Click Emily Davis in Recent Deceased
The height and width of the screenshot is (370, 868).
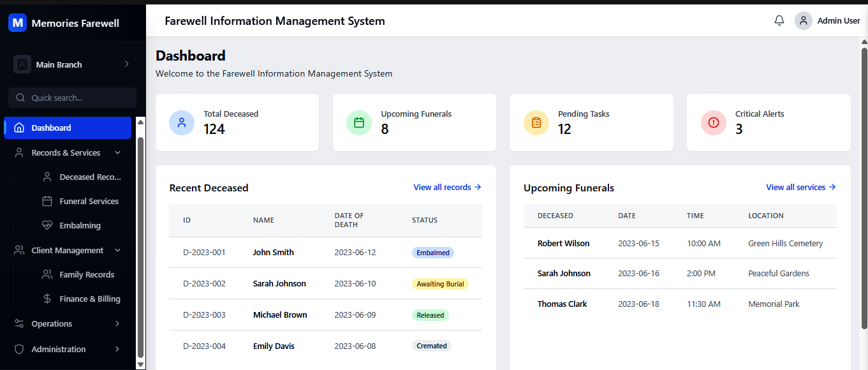274,346
